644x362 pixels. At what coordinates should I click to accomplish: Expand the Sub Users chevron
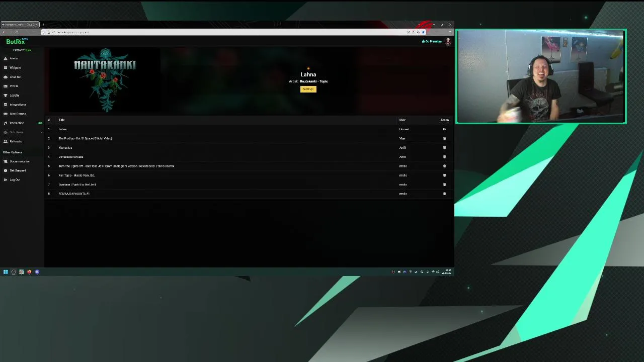41,132
